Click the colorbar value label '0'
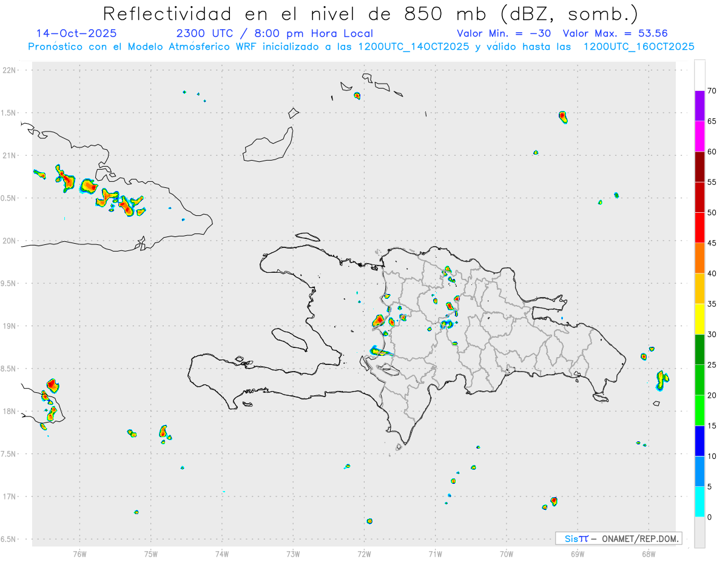 tap(709, 517)
